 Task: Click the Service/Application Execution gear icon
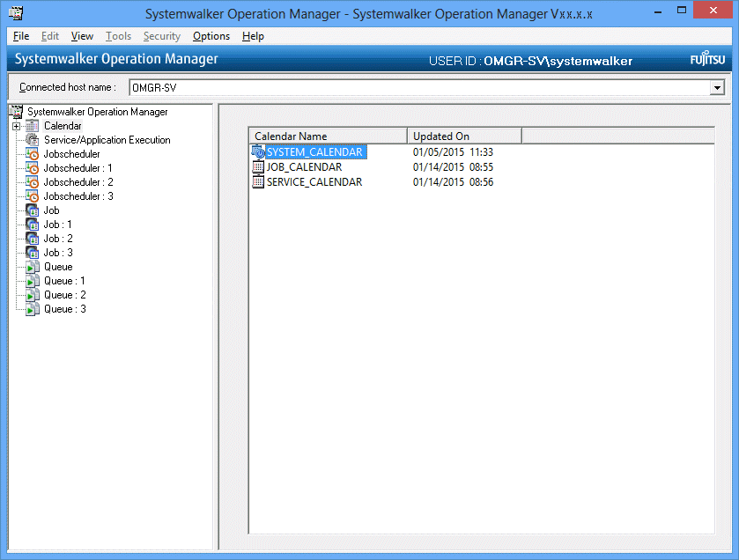pyautogui.click(x=33, y=140)
